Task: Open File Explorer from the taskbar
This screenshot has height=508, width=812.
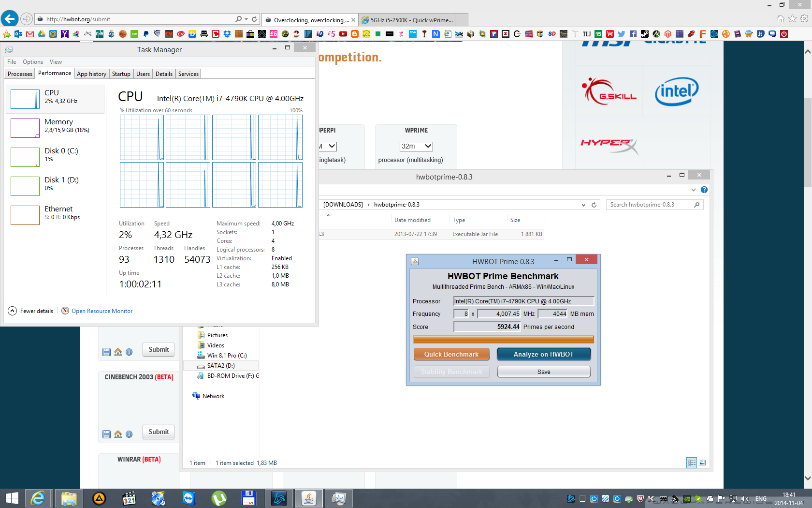Action: pos(69,498)
